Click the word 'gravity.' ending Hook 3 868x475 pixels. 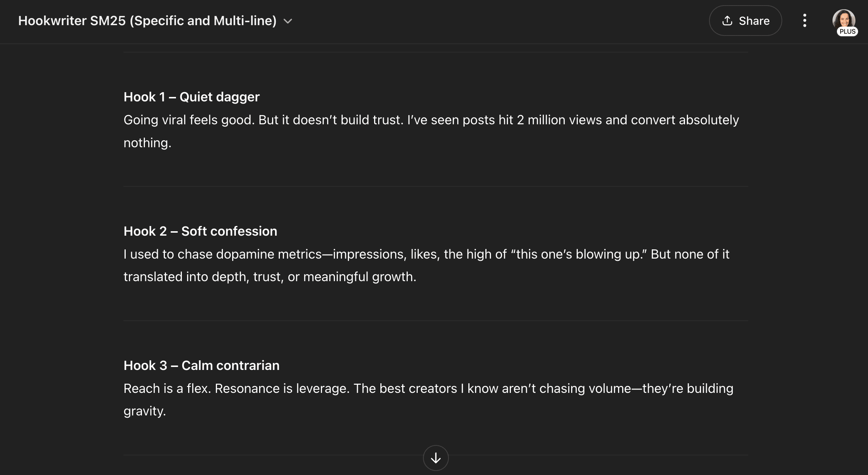click(x=145, y=411)
